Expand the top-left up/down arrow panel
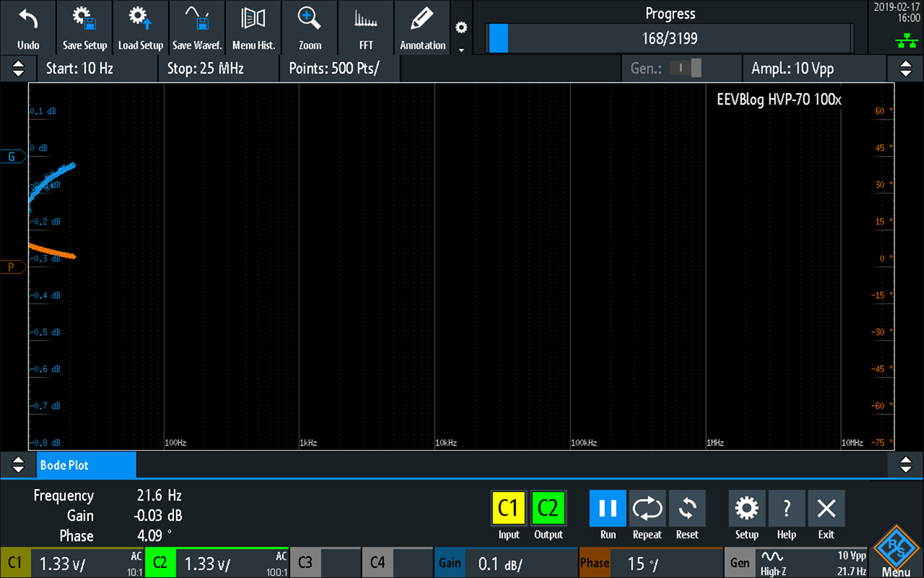The width and height of the screenshot is (924, 578). [18, 69]
